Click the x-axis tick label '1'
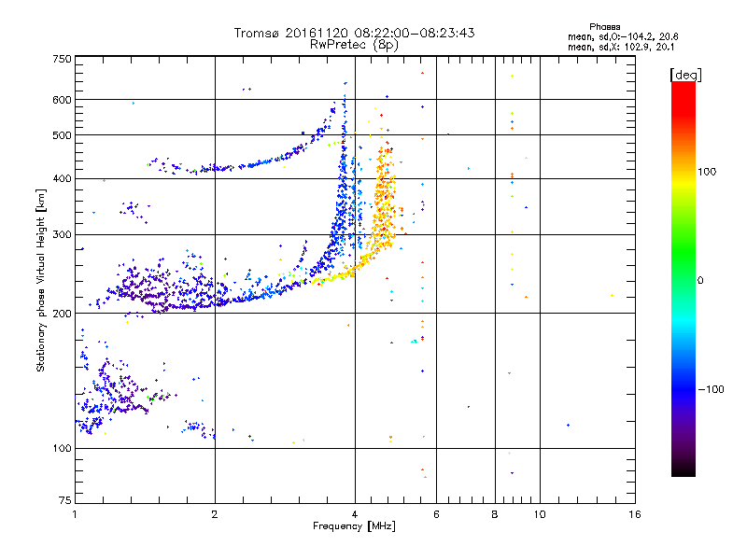The width and height of the screenshot is (747, 560). coord(75,514)
